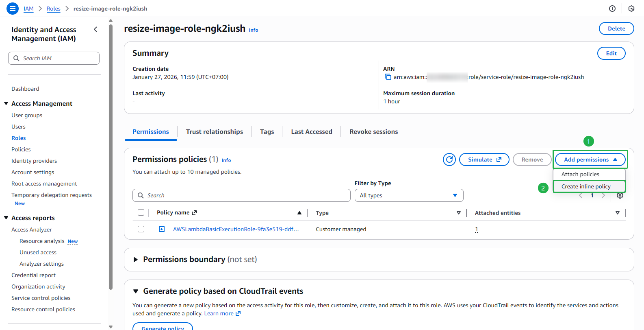Click the Delete role button
The width and height of the screenshot is (644, 330).
point(616,28)
